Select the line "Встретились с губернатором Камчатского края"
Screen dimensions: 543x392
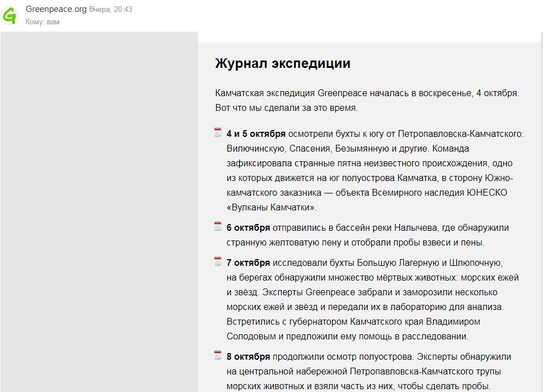[325, 321]
